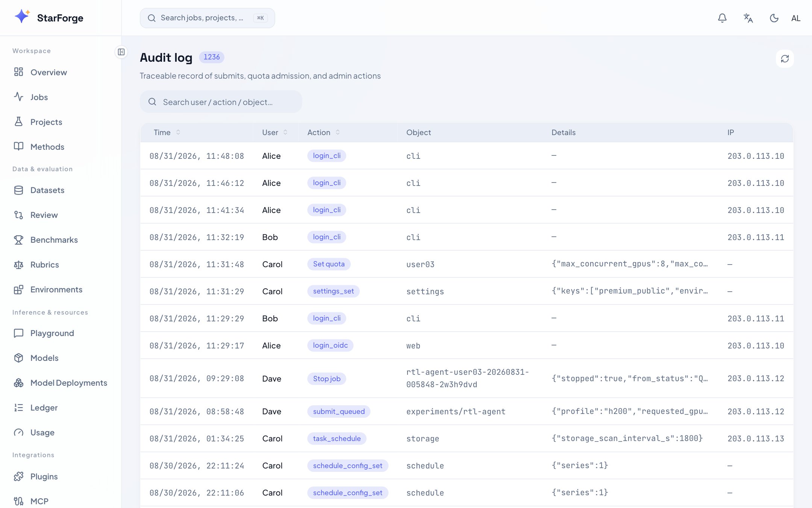Click timestamp 08/31/2026, 11:32:19
Screen dimensions: 812x508
tap(197, 237)
